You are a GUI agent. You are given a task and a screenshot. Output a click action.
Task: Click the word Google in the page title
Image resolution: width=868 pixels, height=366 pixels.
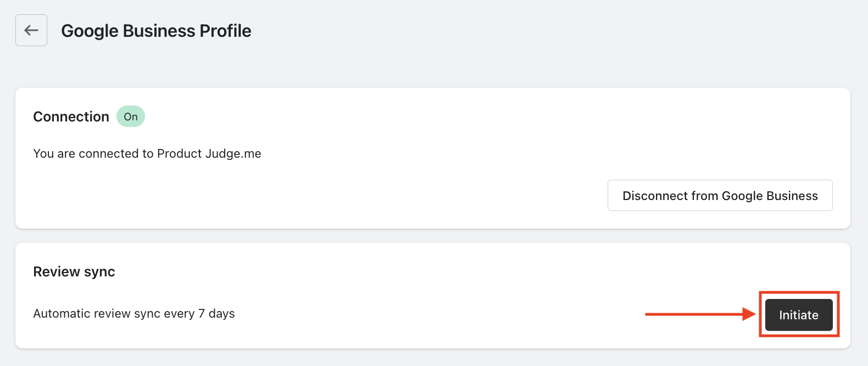(90, 31)
